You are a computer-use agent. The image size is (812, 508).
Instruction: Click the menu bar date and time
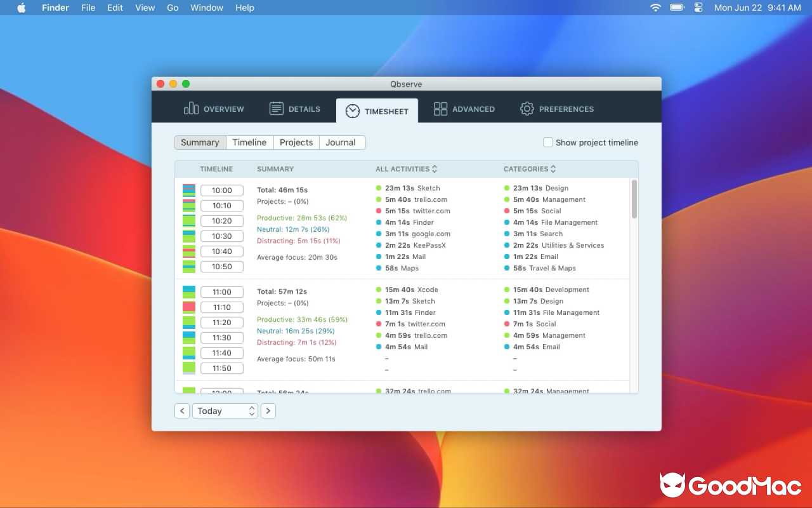757,8
